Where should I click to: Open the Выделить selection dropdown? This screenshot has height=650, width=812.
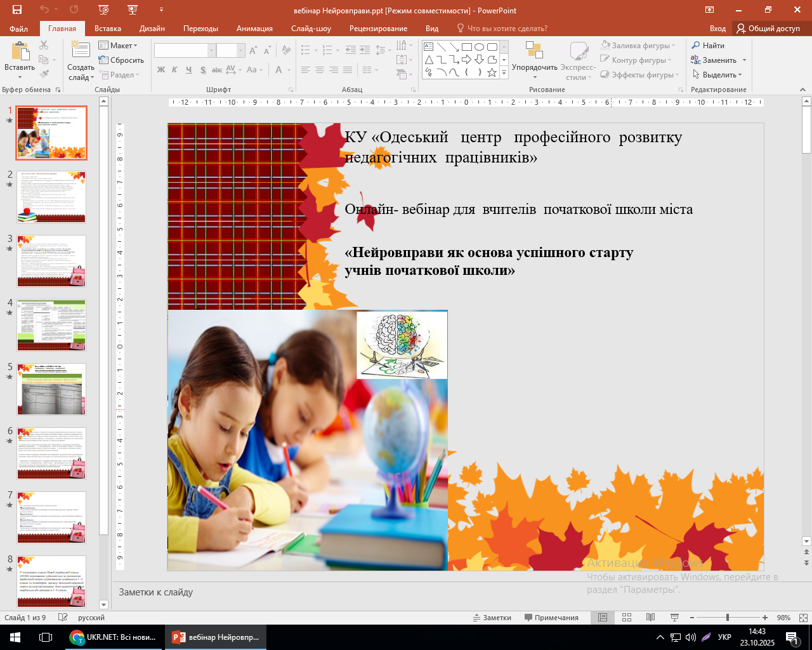(718, 75)
